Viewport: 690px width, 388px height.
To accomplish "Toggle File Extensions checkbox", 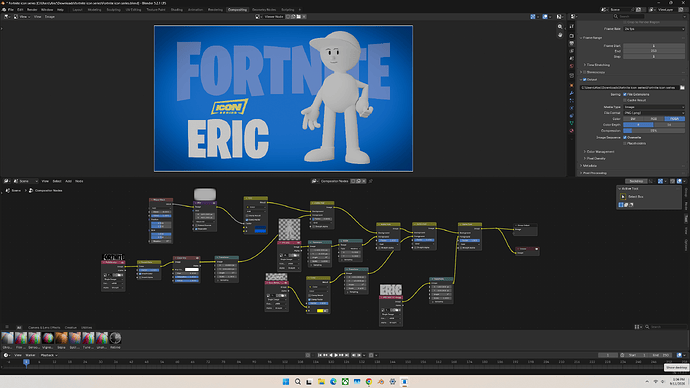I will coord(625,94).
